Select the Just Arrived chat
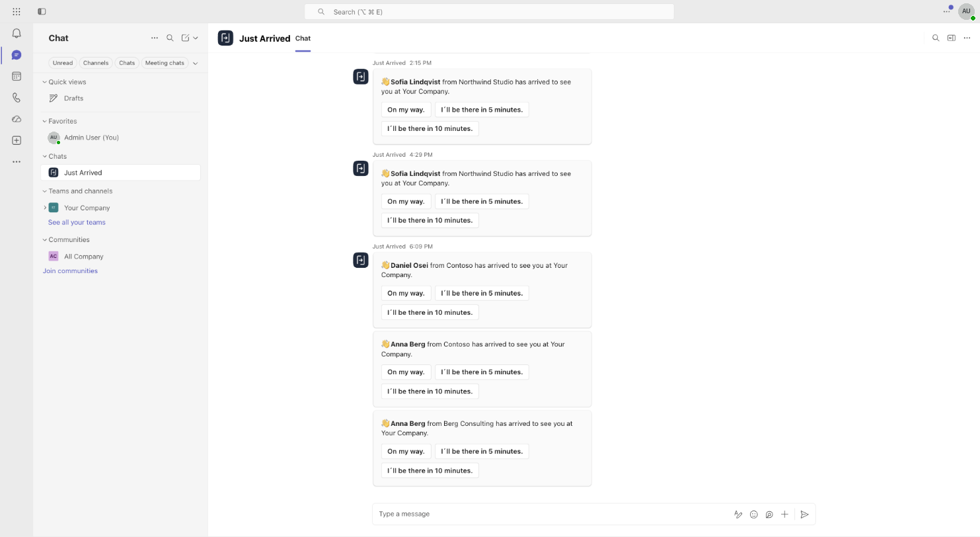980x537 pixels. 121,173
